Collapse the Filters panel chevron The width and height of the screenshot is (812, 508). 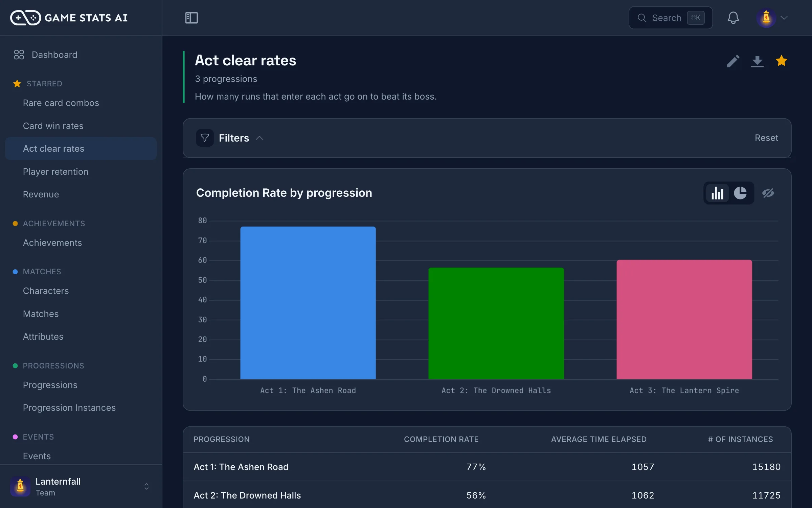260,138
